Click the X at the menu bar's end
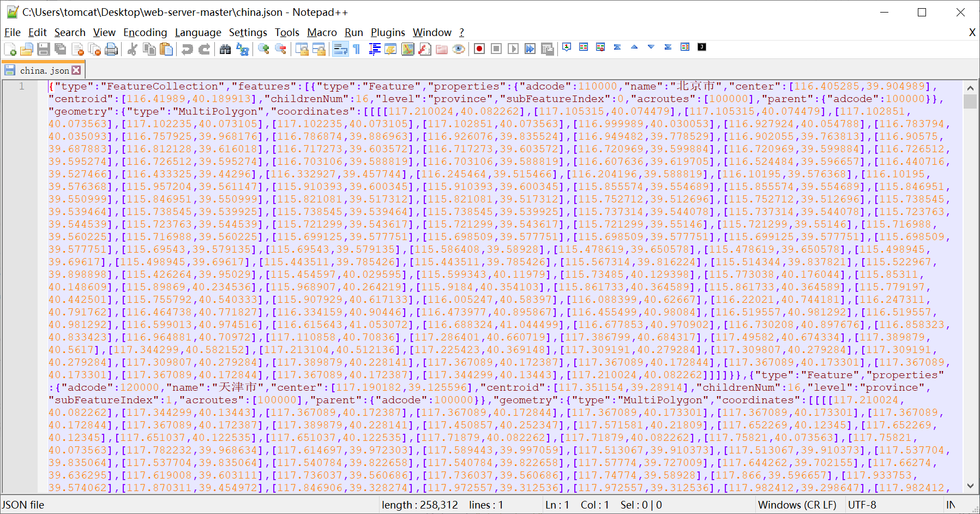The height and width of the screenshot is (514, 980). tap(972, 33)
